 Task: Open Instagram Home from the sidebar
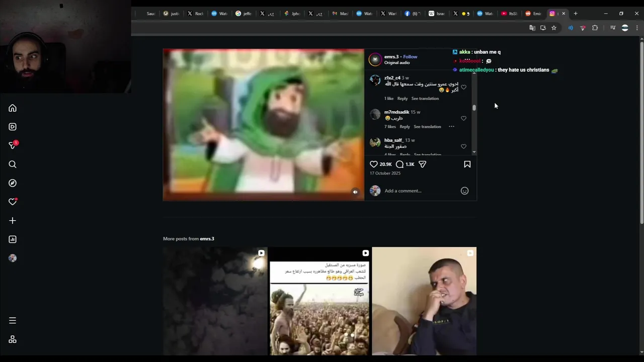pos(13,108)
